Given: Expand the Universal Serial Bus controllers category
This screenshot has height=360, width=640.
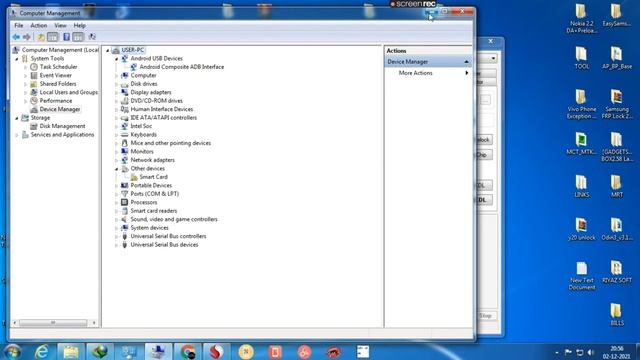Looking at the screenshot, I should point(116,237).
